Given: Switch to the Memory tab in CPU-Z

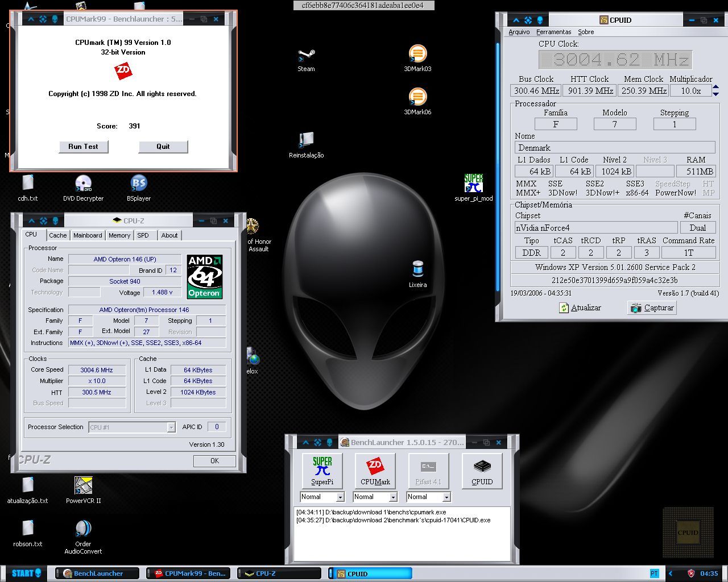Looking at the screenshot, I should 119,235.
